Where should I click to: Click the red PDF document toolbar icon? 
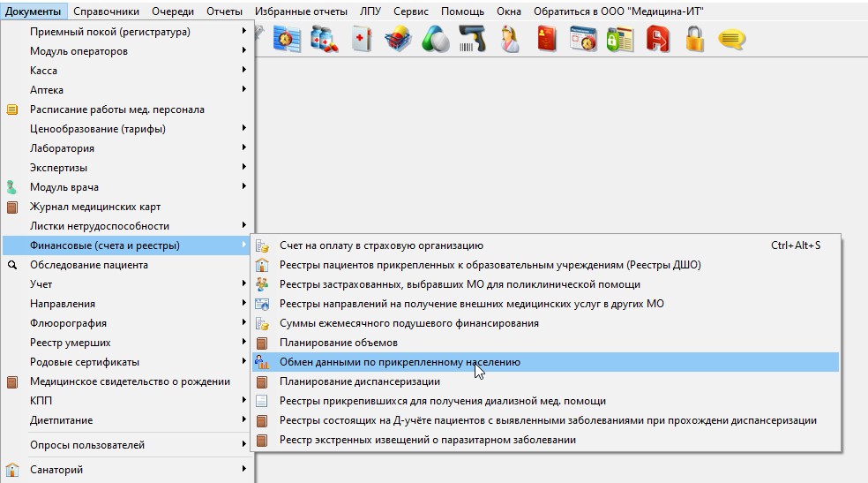click(657, 40)
